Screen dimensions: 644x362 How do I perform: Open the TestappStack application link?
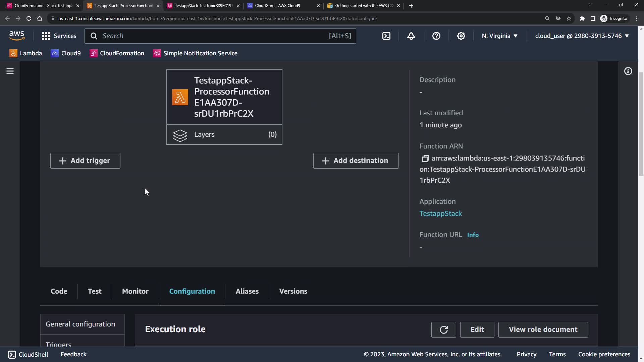pyautogui.click(x=440, y=214)
